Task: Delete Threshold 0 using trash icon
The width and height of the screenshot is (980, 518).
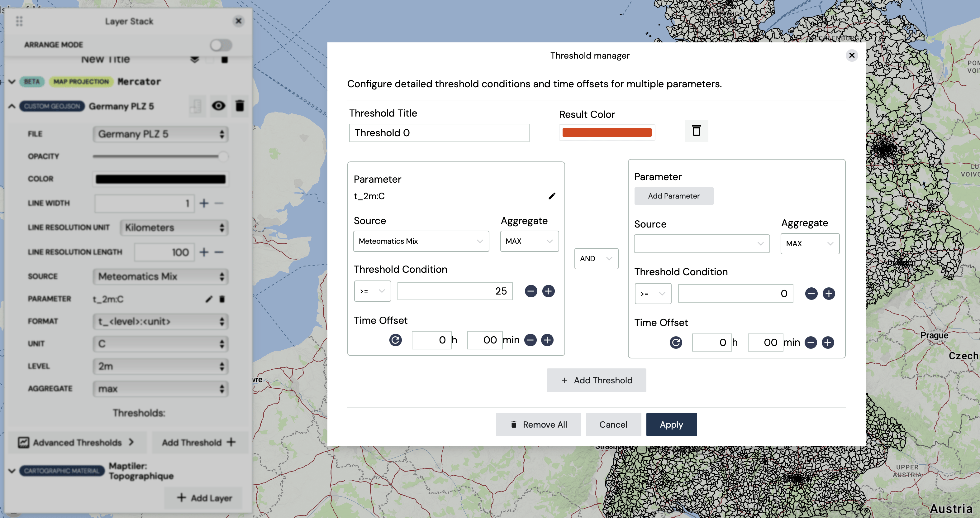Action: (x=696, y=131)
